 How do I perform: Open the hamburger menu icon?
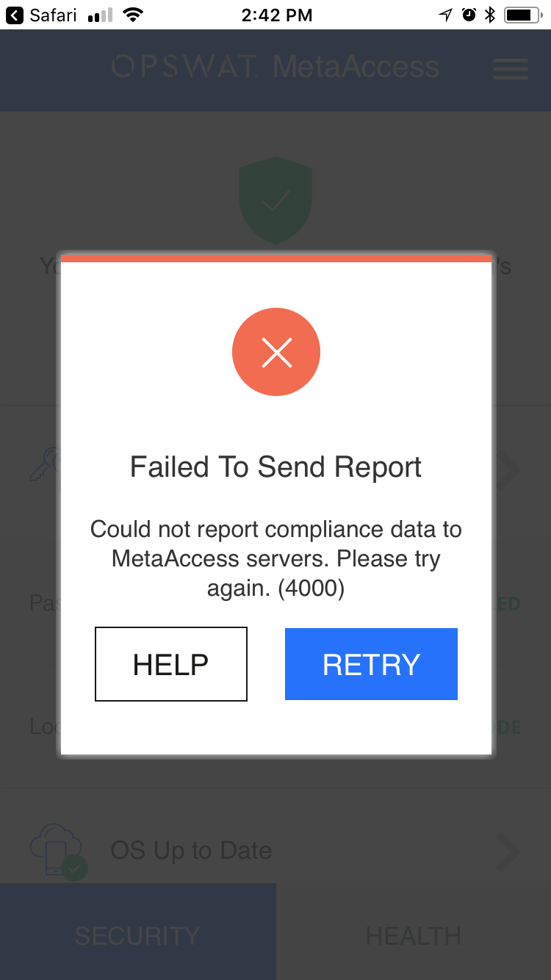click(x=511, y=69)
